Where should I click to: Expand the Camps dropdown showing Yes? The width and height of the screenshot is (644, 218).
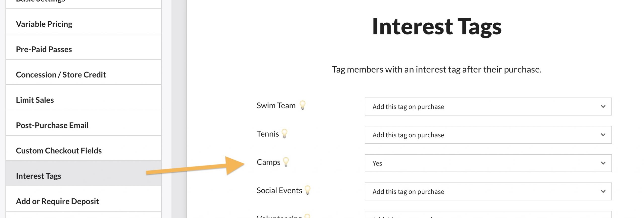point(488,163)
